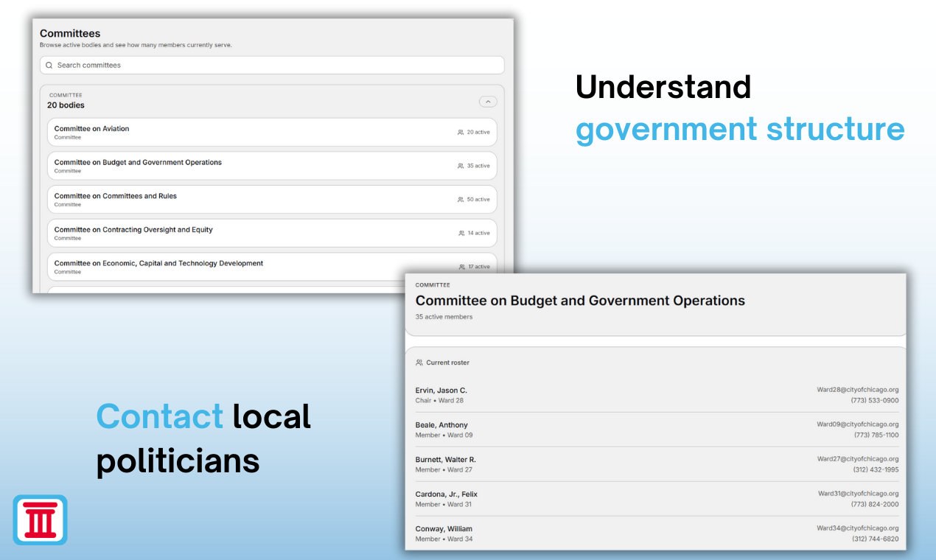The width and height of the screenshot is (936, 560).
Task: Open Committee on Budget and Government Operations
Action: click(138, 163)
